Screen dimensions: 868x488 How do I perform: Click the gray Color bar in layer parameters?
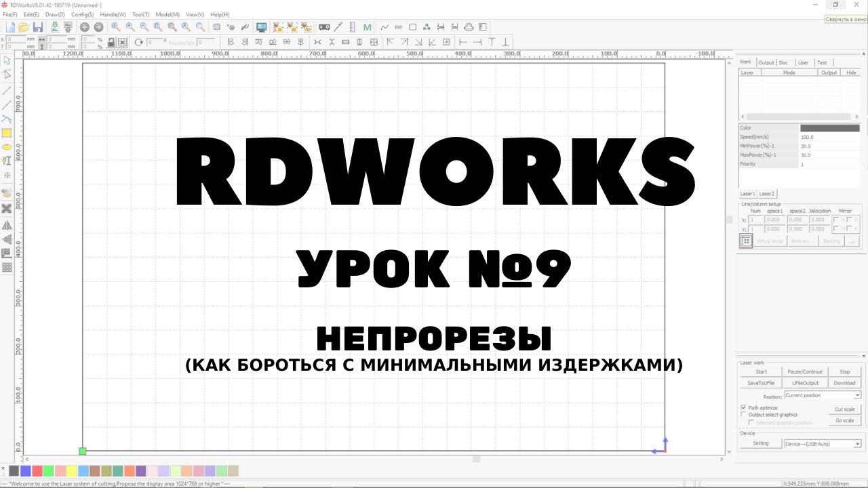pyautogui.click(x=830, y=127)
